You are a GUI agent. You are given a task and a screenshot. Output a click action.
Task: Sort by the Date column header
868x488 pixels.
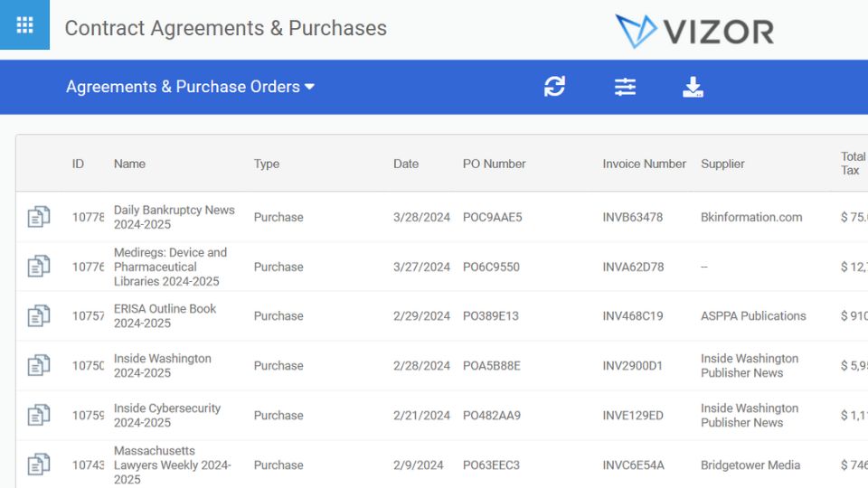click(406, 164)
